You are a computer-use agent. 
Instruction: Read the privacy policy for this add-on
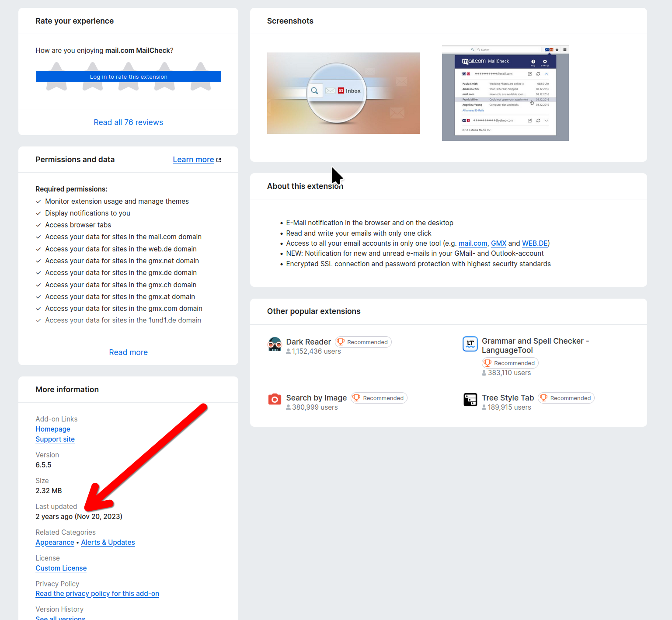tap(97, 594)
